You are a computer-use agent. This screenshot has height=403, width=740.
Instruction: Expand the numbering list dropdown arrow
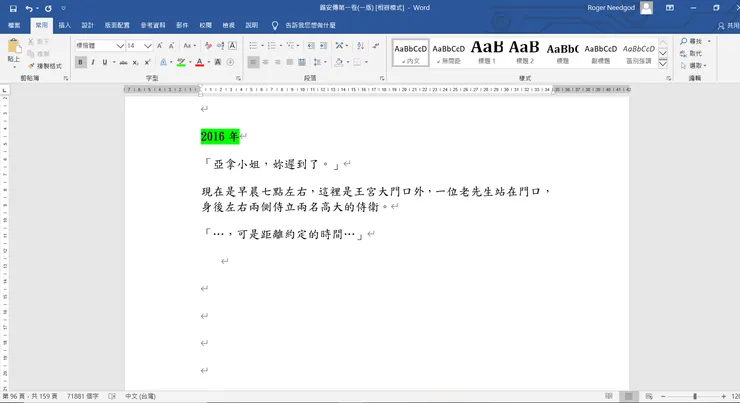280,46
